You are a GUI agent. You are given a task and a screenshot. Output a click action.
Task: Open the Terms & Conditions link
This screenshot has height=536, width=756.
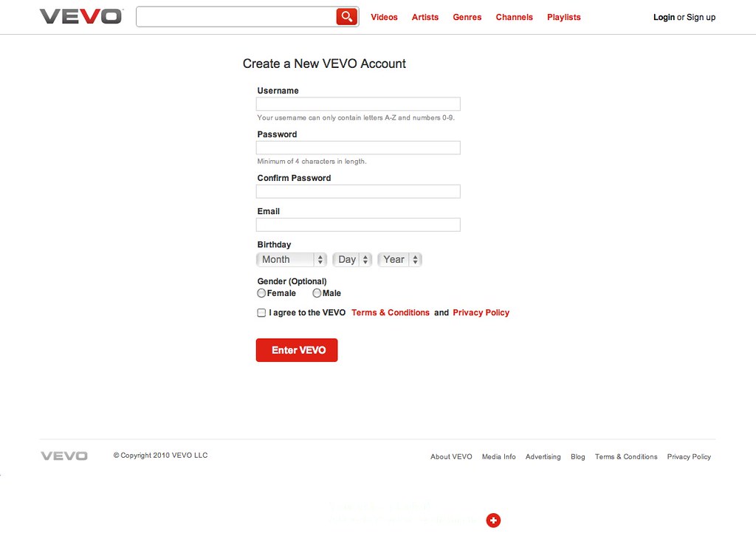[x=390, y=312]
